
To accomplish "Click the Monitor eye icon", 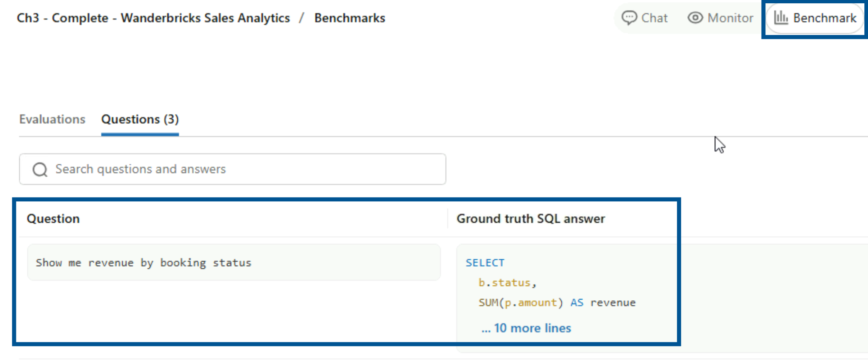I will 695,18.
